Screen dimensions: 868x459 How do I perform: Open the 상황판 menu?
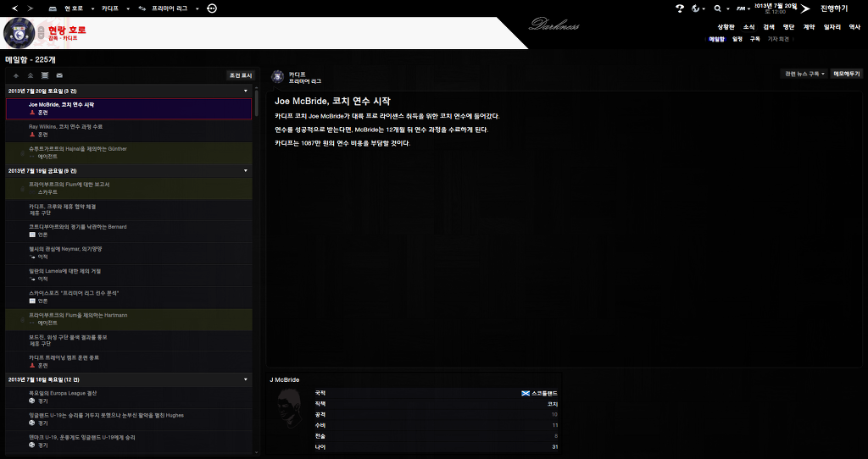coord(726,26)
